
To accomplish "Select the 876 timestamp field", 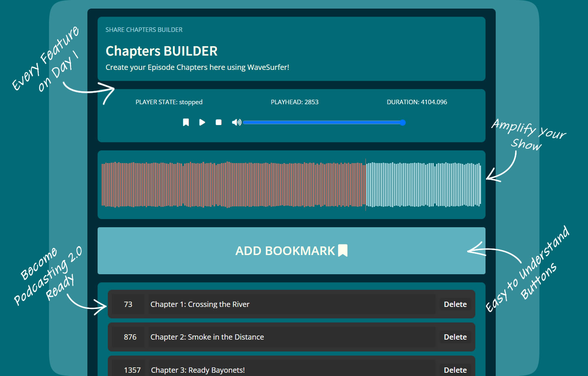I will coord(128,337).
